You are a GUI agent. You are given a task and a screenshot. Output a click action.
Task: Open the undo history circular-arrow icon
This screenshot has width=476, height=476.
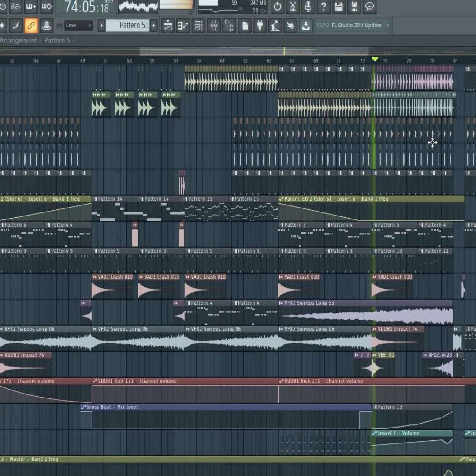[x=277, y=6]
